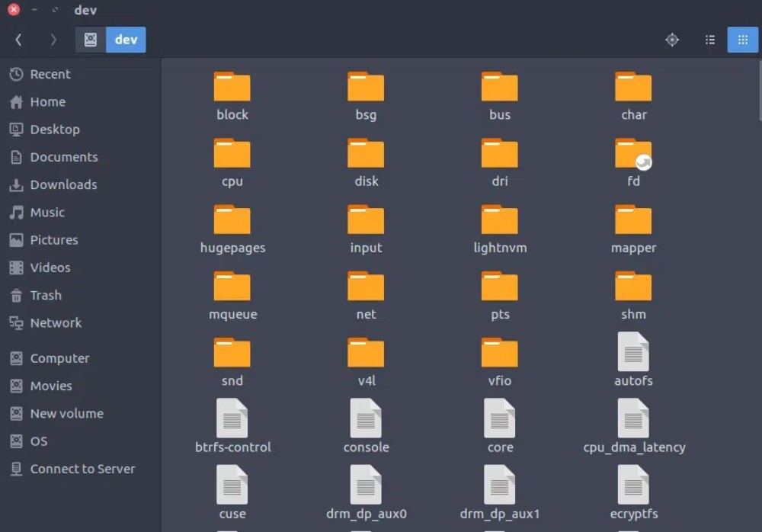Click the back navigation arrow
This screenshot has width=762, height=532.
coord(18,40)
